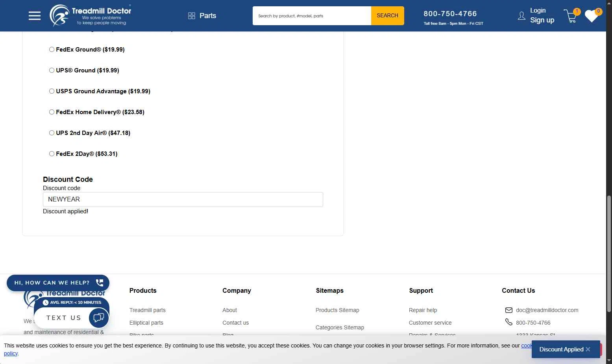Dismiss the Discount Applied notification
The image size is (612, 364).
[x=588, y=349]
